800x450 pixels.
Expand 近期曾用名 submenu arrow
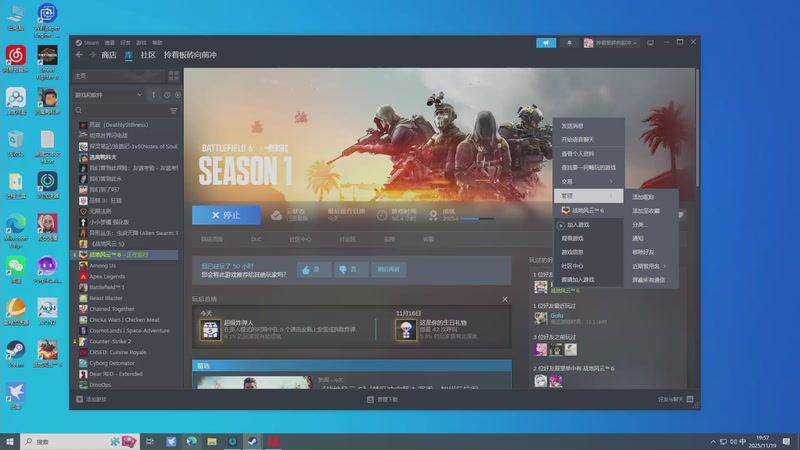click(x=664, y=266)
